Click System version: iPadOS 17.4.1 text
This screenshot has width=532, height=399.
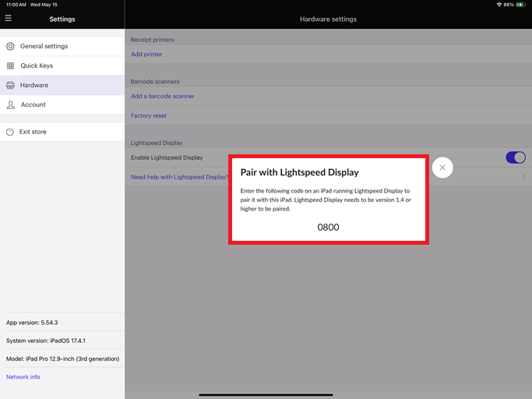(46, 341)
